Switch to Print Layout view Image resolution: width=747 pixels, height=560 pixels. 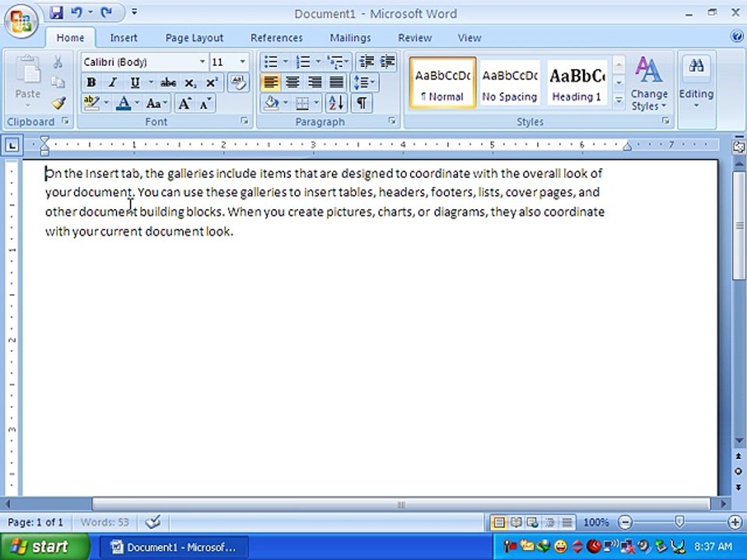click(x=499, y=523)
